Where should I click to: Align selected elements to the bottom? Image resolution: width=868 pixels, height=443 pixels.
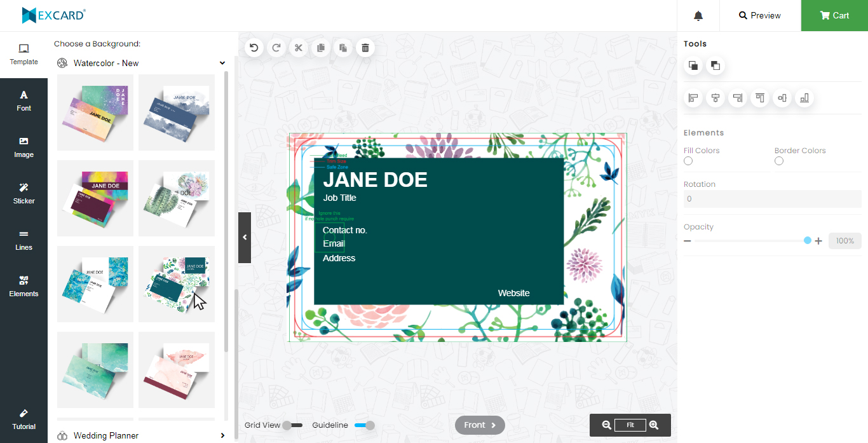pyautogui.click(x=804, y=98)
